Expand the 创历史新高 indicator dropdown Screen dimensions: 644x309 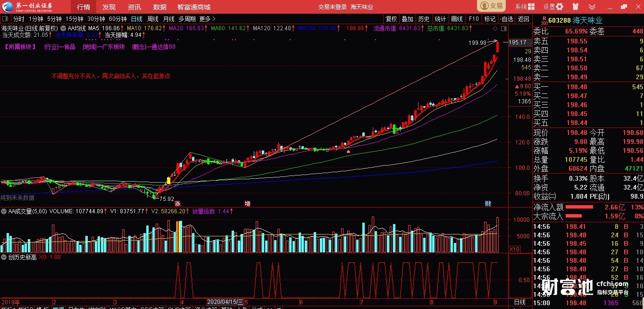(5, 257)
